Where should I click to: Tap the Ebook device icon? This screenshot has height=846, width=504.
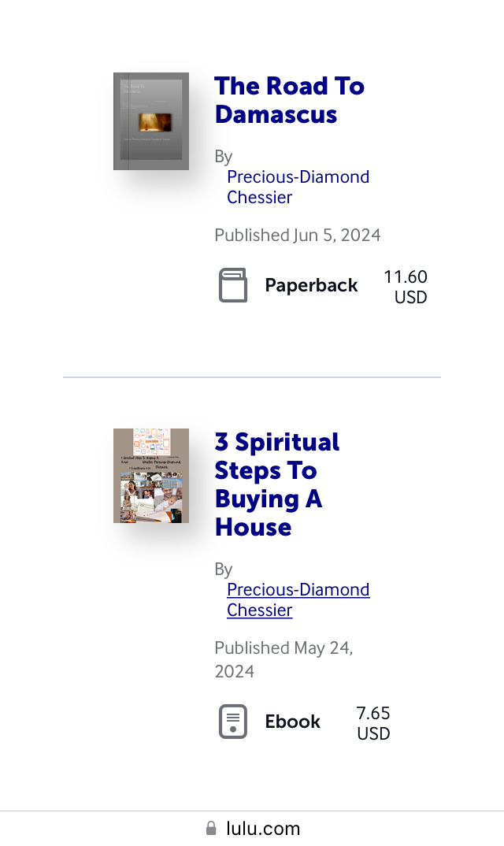232,722
